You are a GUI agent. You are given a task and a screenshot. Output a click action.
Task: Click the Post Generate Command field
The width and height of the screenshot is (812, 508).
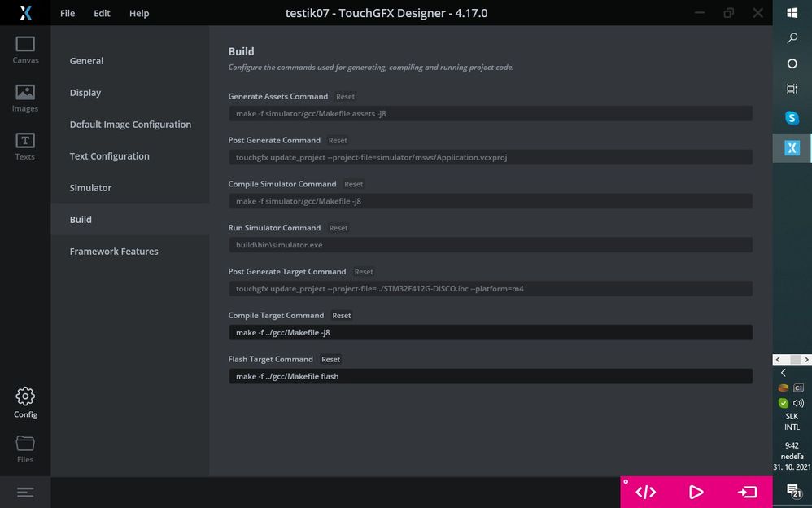pyautogui.click(x=491, y=157)
